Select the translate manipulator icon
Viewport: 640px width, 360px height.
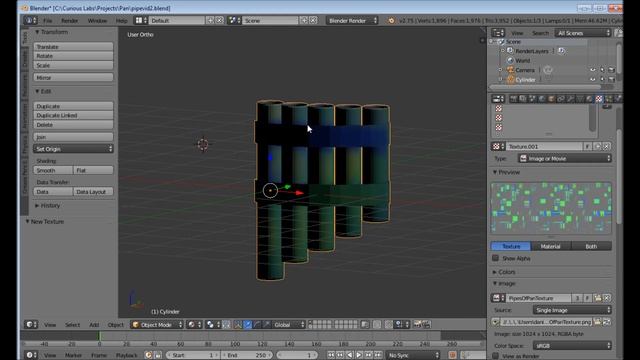(x=248, y=324)
